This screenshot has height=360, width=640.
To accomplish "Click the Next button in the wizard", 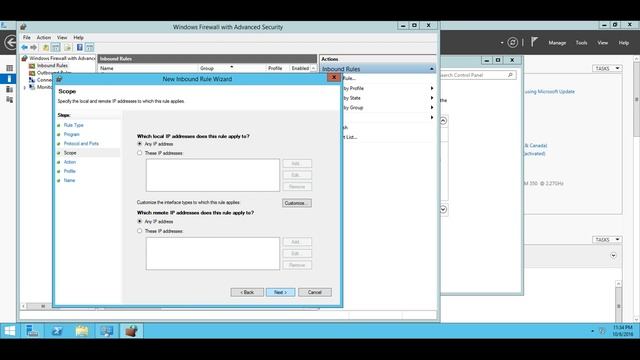I will pos(280,292).
